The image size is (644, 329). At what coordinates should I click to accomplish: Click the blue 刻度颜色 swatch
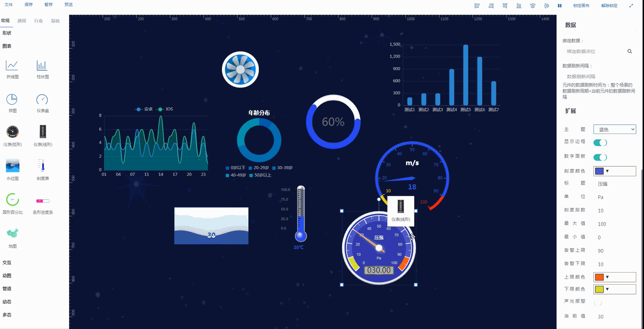[x=599, y=171]
